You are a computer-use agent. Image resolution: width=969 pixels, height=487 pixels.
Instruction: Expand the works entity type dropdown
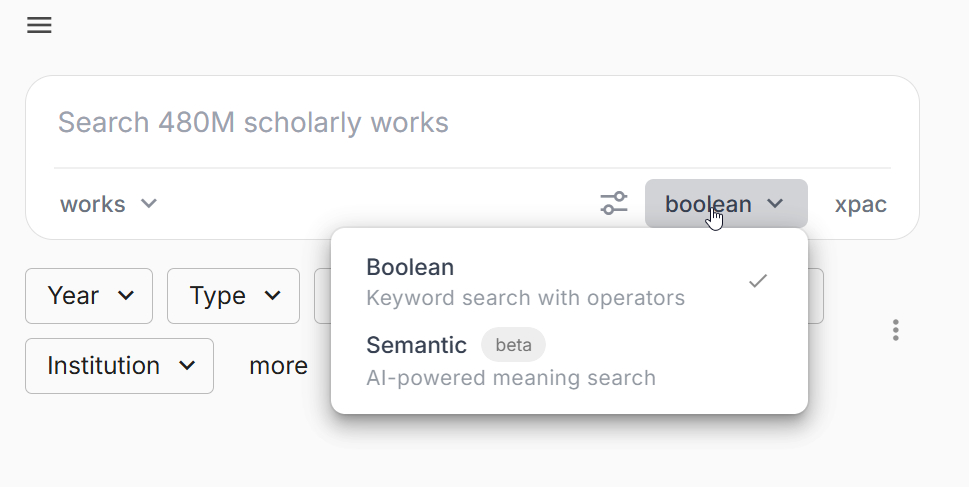click(108, 204)
